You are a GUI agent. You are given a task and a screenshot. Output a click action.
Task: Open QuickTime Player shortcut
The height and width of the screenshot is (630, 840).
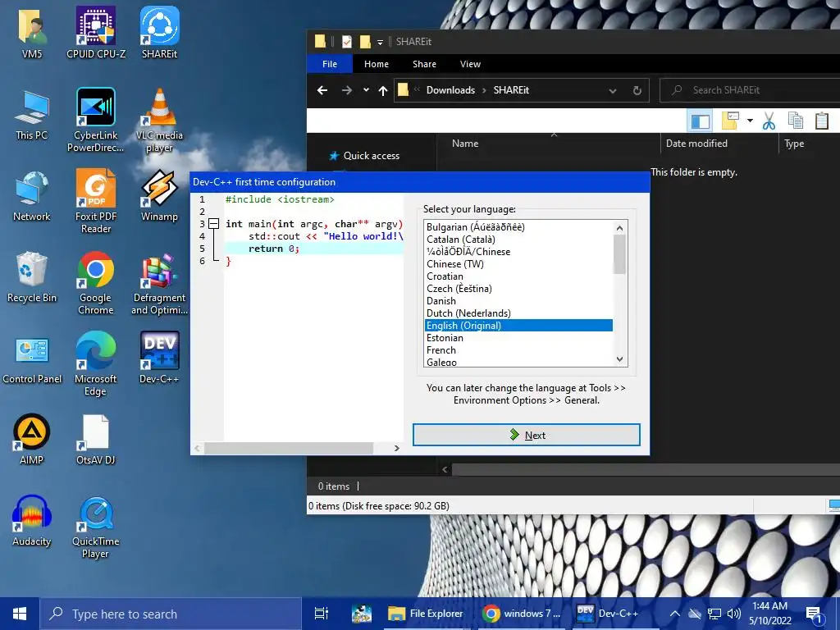coord(96,527)
